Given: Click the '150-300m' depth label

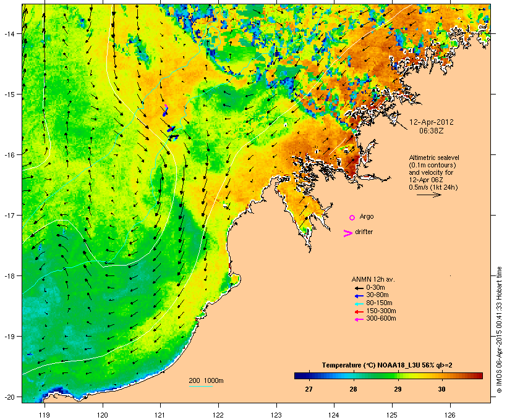Looking at the screenshot, I should (x=381, y=311).
